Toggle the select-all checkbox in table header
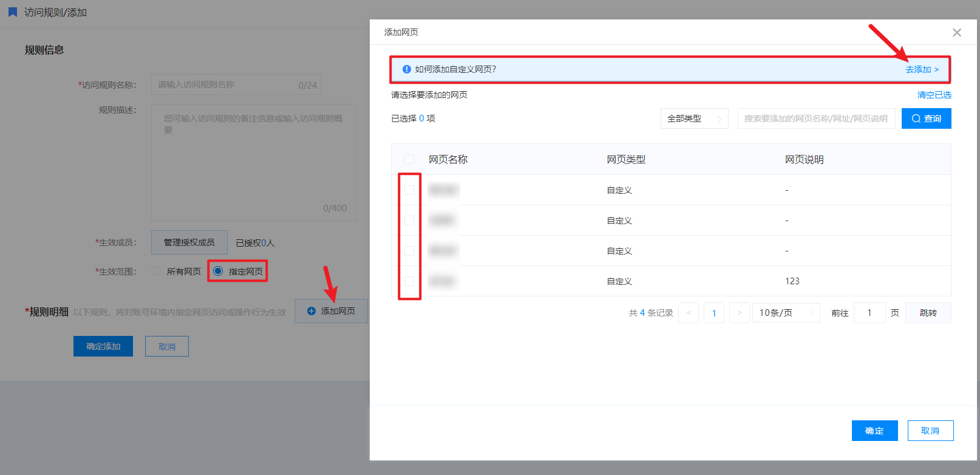The height and width of the screenshot is (475, 980). click(x=409, y=159)
